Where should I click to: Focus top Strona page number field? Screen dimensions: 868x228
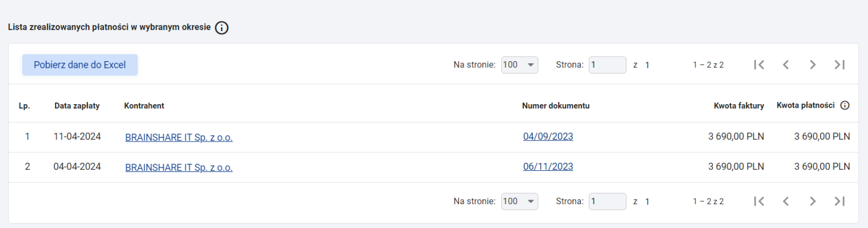tap(608, 65)
